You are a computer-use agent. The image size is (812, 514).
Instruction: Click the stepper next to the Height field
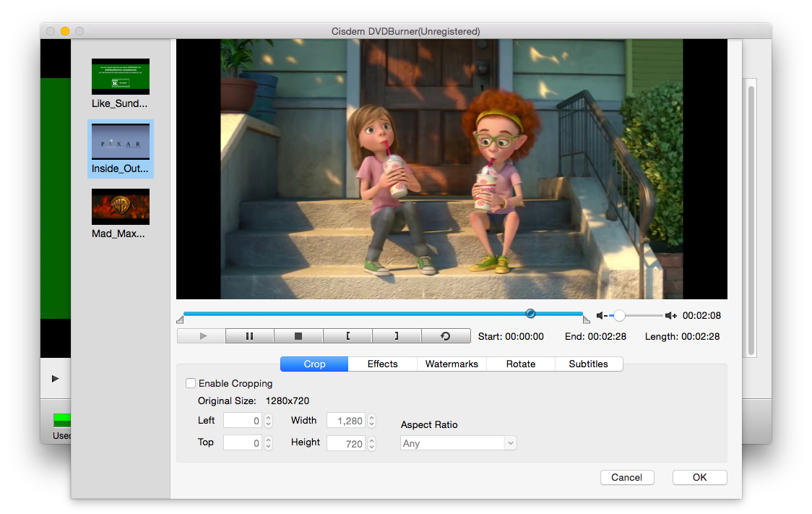(371, 443)
